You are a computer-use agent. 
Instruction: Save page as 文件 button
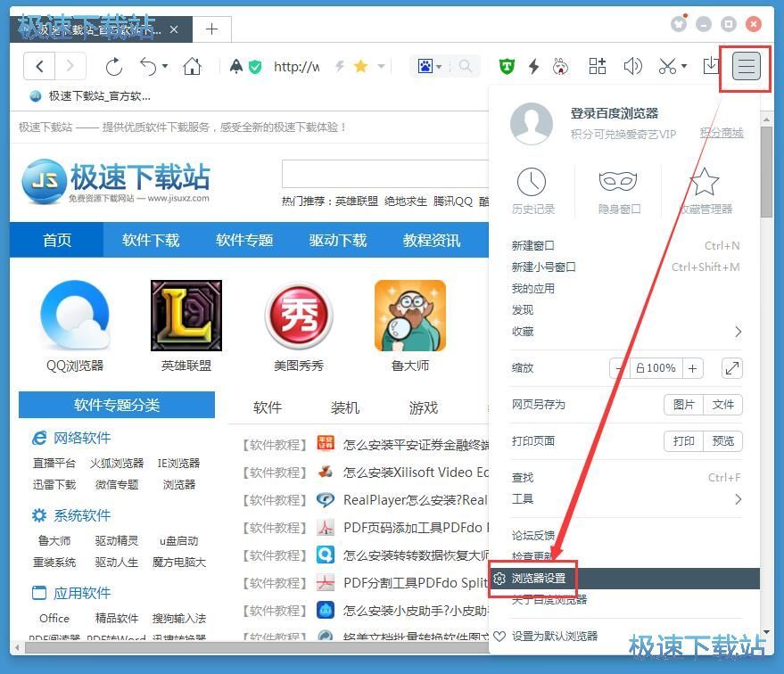pos(723,405)
